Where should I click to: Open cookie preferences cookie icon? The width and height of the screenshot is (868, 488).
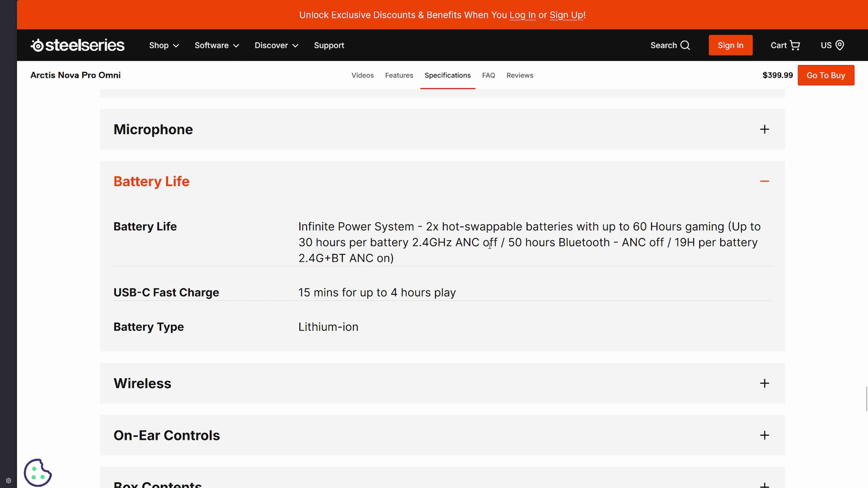[37, 473]
